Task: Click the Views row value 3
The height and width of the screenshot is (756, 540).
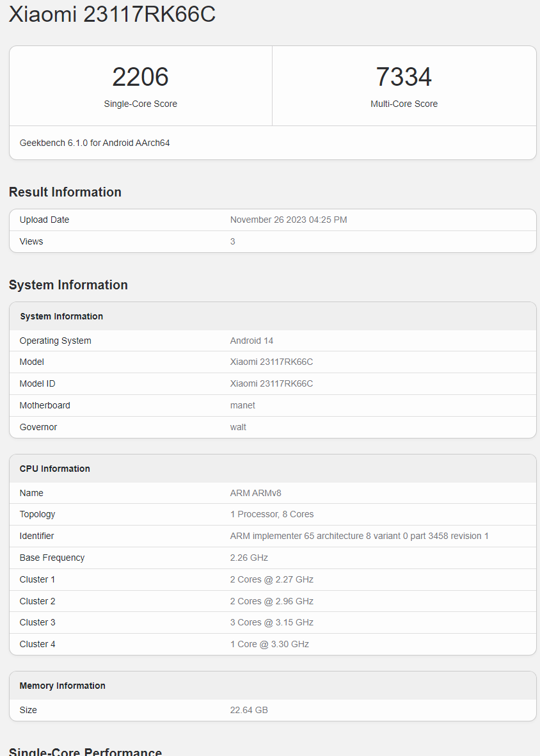Action: coord(233,241)
